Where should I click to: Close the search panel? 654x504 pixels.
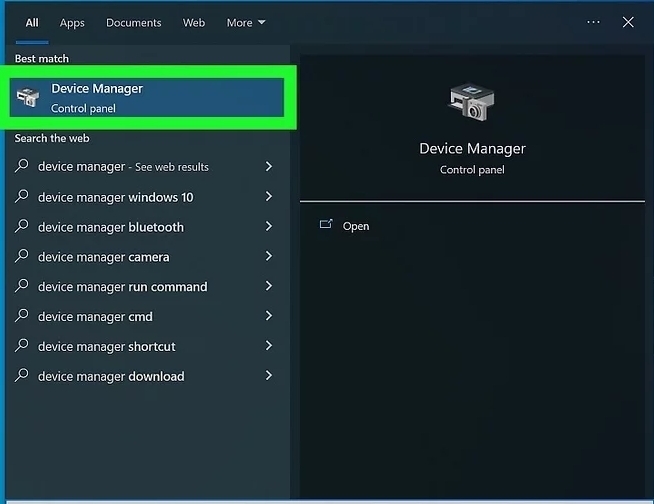pos(628,22)
